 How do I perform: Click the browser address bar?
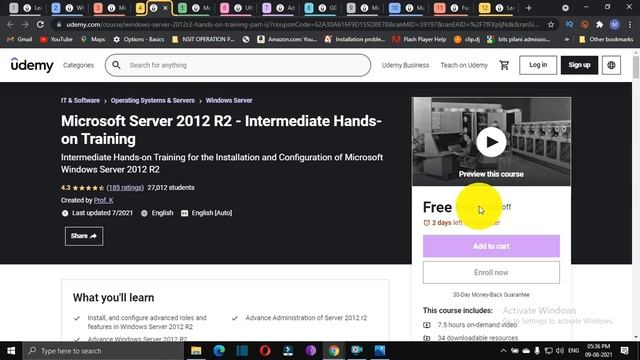pyautogui.click(x=302, y=24)
